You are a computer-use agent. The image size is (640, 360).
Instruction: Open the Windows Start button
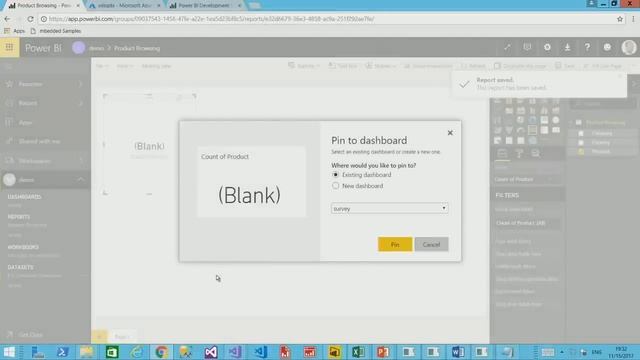click(9, 352)
